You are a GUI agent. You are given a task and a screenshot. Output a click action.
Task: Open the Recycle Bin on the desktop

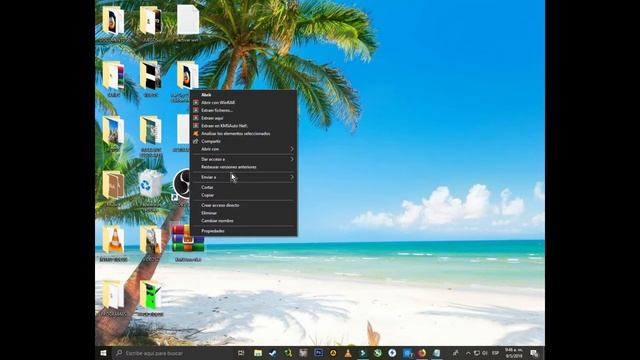(151, 184)
